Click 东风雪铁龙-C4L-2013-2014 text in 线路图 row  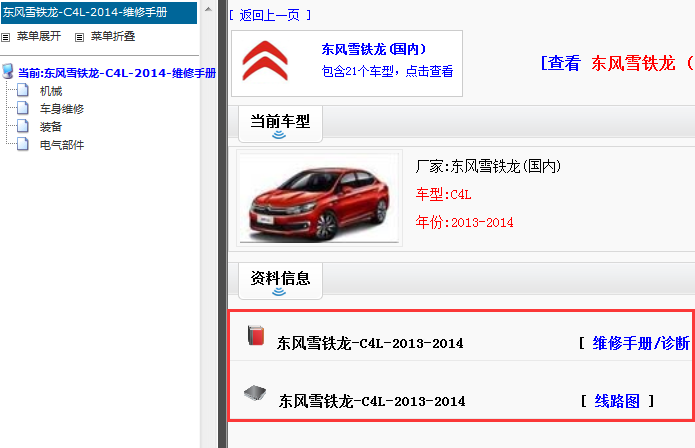[372, 401]
